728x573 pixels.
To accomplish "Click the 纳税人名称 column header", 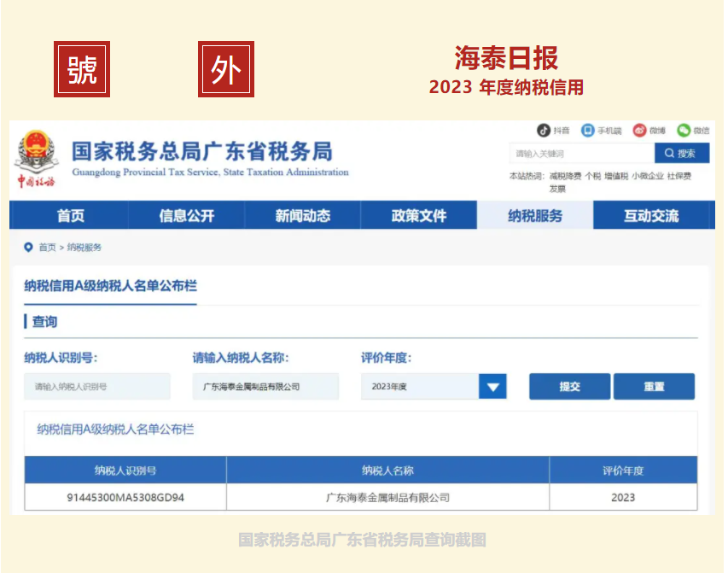I will (x=387, y=471).
